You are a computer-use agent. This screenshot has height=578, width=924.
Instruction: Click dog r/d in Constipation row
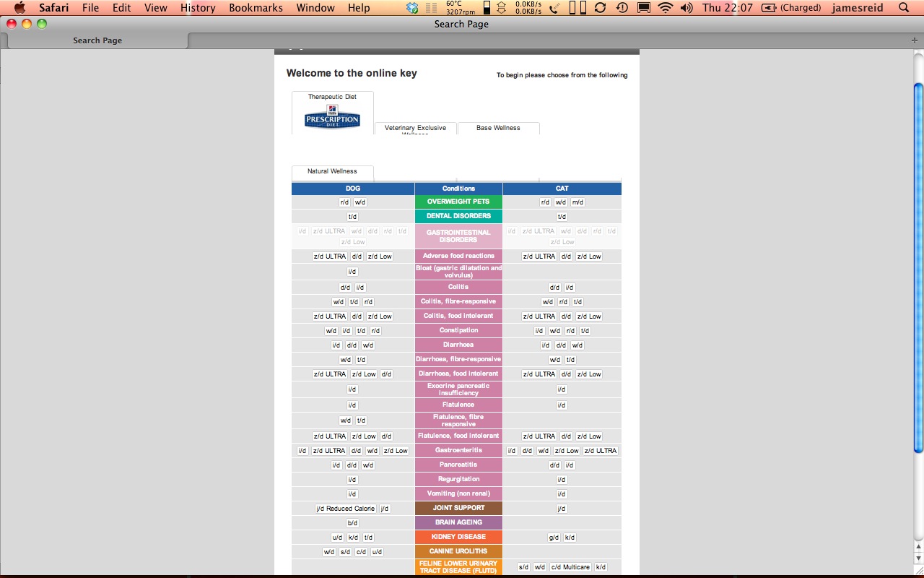tap(375, 331)
